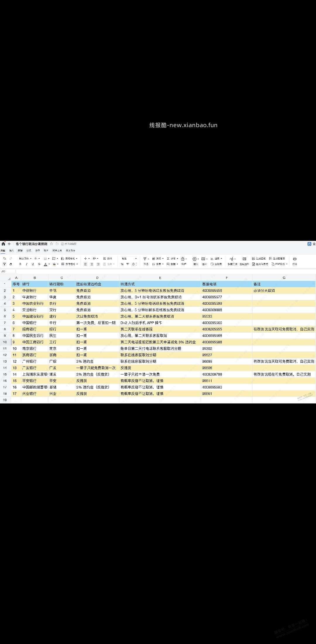
Task: Expand the PDF转换 dropdown
Action: [280, 264]
